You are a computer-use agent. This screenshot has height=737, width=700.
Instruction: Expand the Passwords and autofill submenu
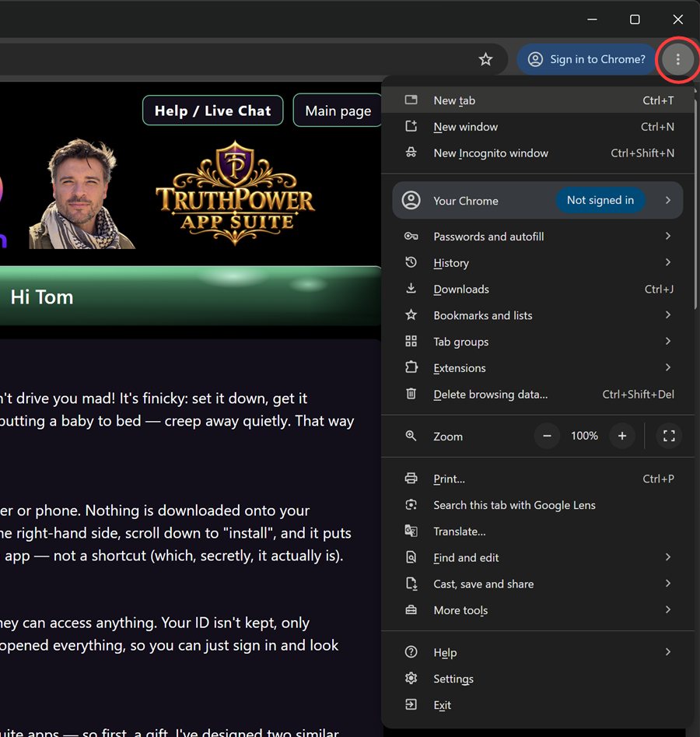537,237
